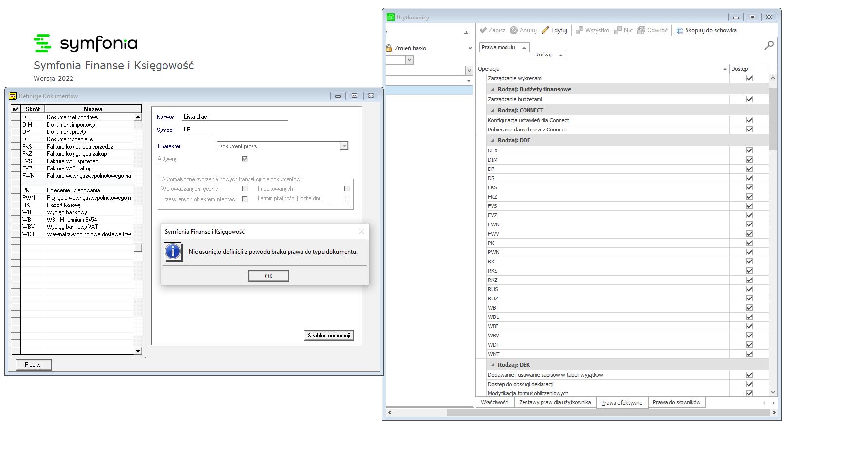Toggle access checkbox for Zarządzanie budżetami

pos(749,99)
